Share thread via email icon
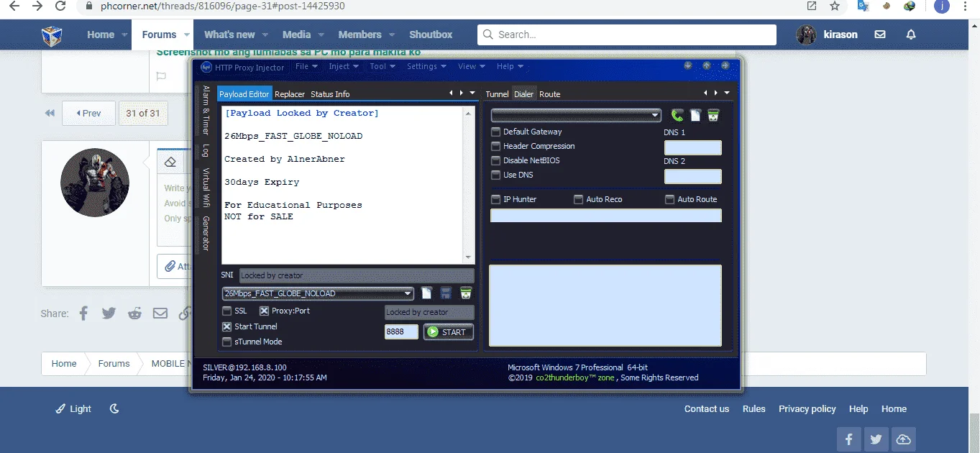Screen dimensions: 980x453 click(x=160, y=313)
